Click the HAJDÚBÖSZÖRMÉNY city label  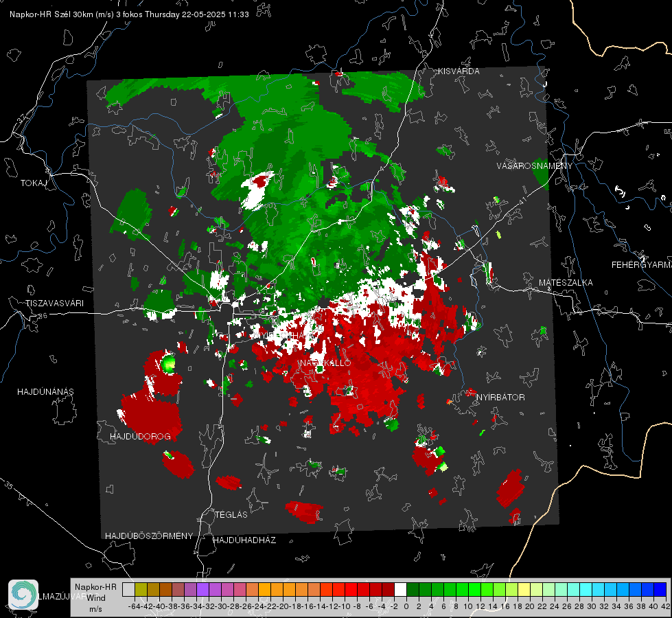149,536
